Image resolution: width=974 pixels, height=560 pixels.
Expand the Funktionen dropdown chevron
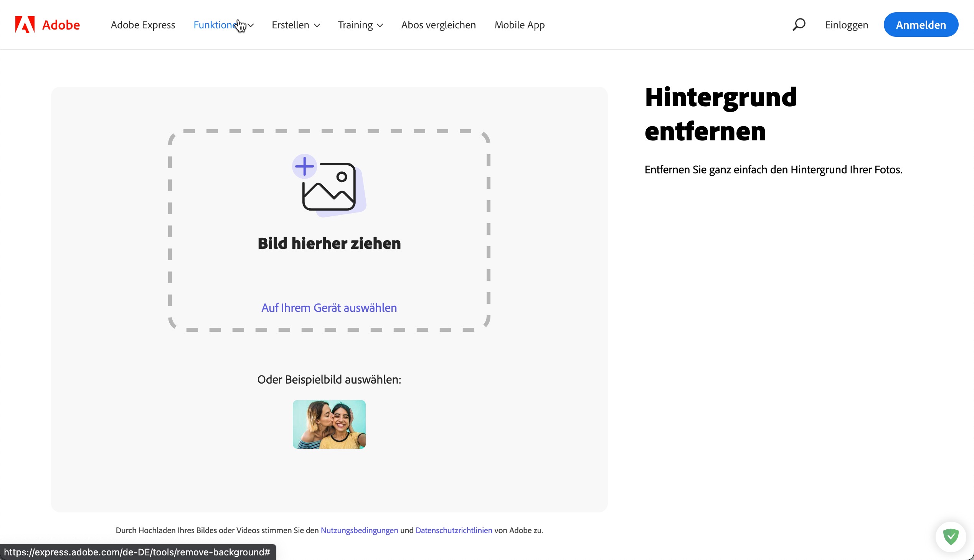[x=251, y=25]
